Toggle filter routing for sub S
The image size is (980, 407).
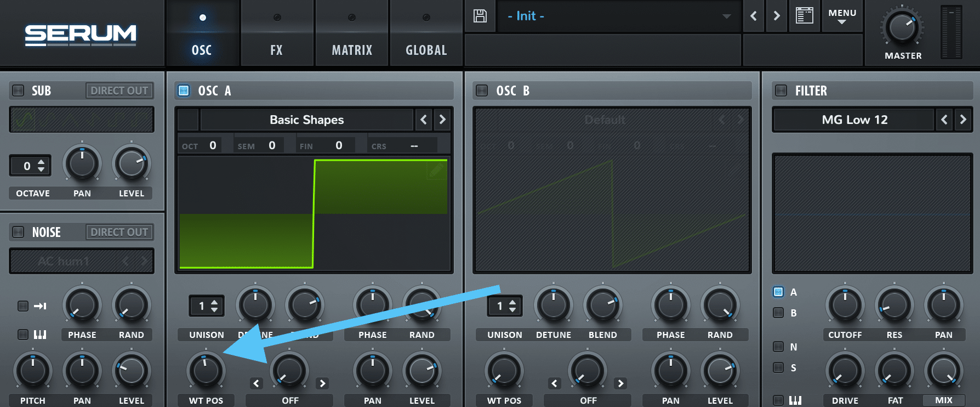[x=778, y=368]
